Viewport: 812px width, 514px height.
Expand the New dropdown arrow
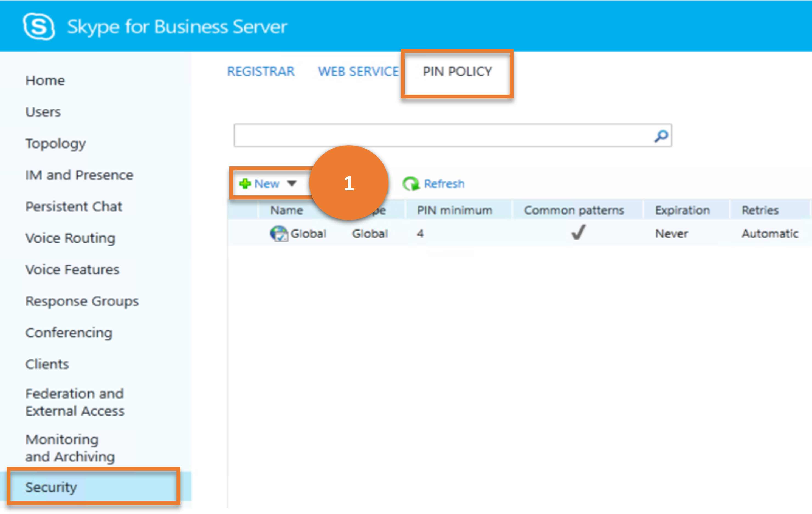(x=292, y=183)
